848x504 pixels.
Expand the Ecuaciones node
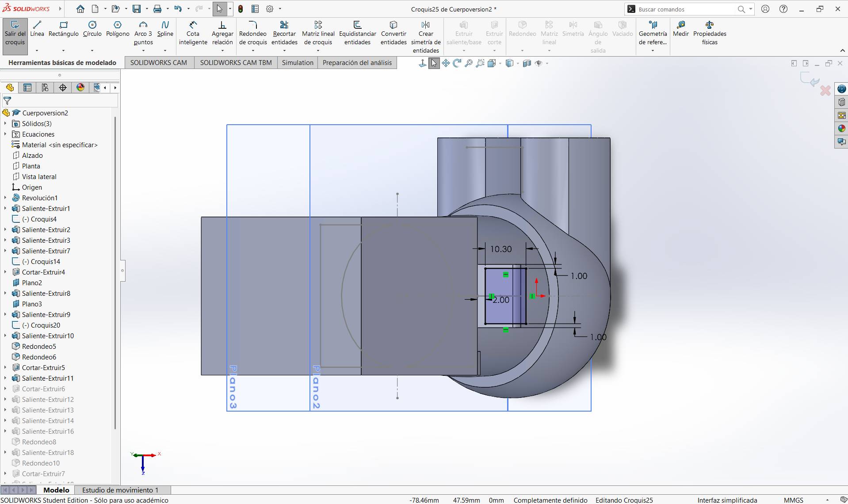click(5, 134)
